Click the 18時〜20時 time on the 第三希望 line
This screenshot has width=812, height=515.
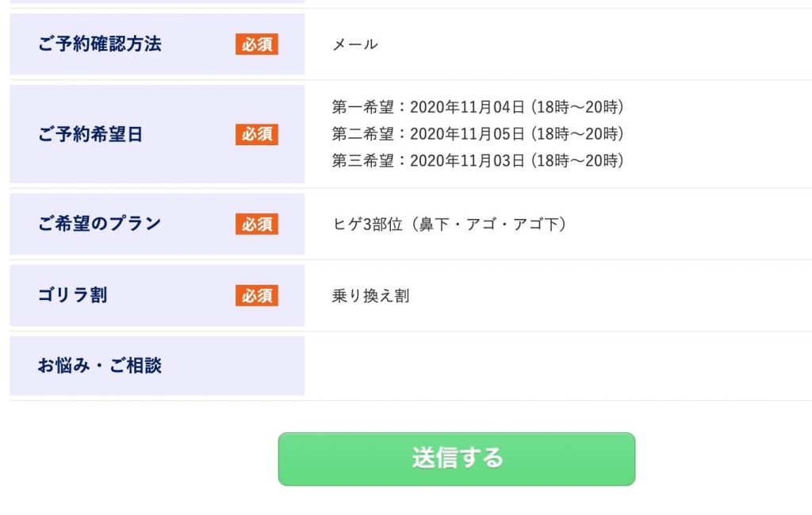click(x=577, y=160)
